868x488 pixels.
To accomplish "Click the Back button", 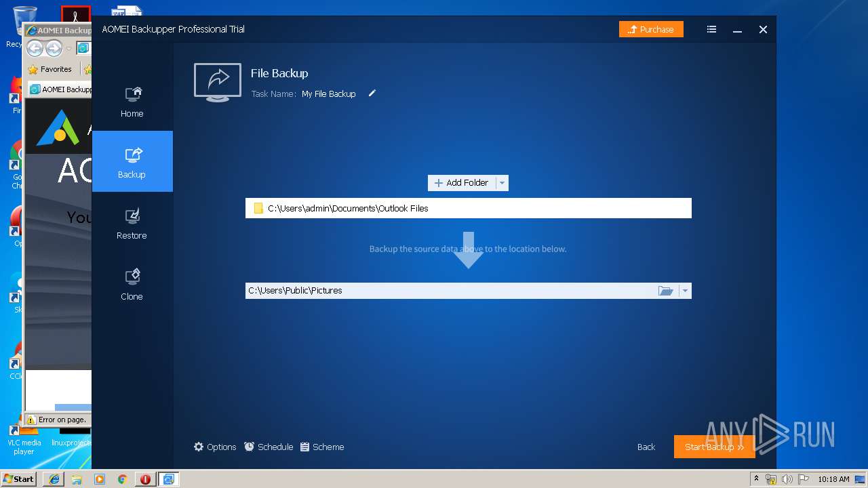I will point(646,447).
